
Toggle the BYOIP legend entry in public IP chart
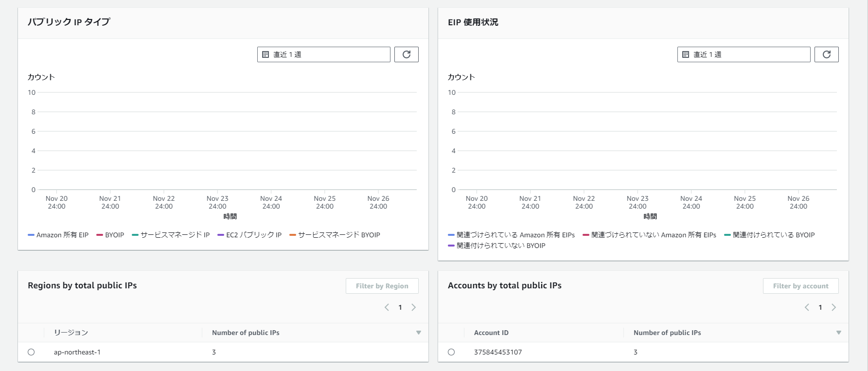[110, 235]
